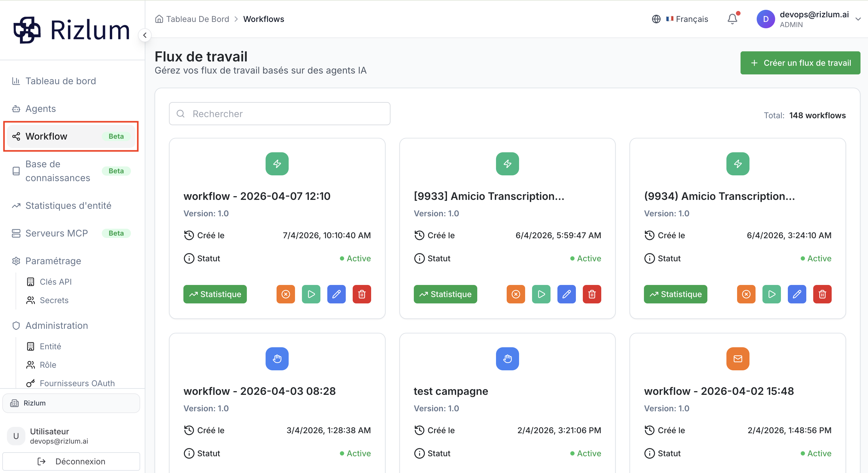Delete the [9933] Amicio Transcription workflow
This screenshot has width=868, height=473.
[x=592, y=294]
